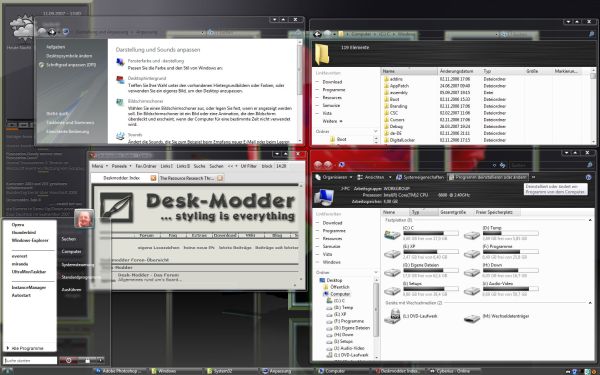This screenshot has height=375, width=600.
Task: Open the Systemeigenschaften toolbar item
Action: (420, 177)
